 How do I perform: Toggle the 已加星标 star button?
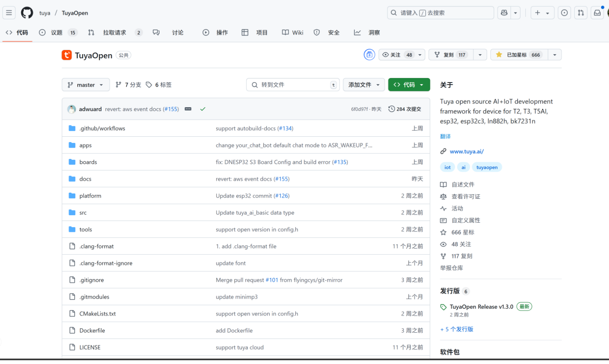pyautogui.click(x=519, y=55)
